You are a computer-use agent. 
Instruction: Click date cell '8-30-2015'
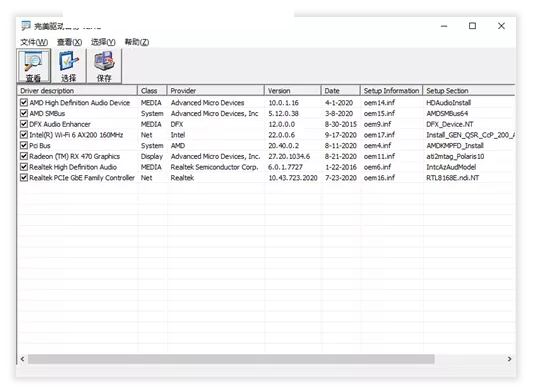[341, 124]
